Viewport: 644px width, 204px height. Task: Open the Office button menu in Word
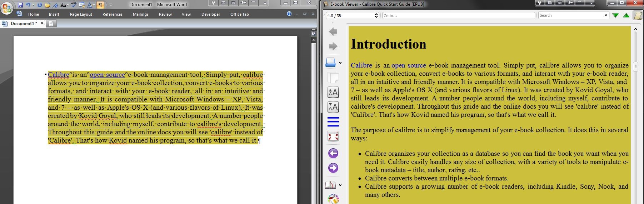(7, 8)
